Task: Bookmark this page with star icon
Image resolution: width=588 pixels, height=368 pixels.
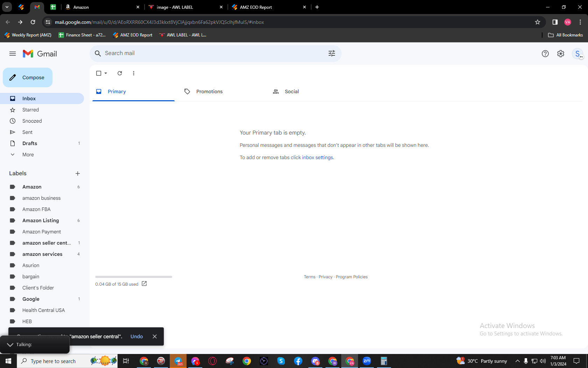Action: 538,22
